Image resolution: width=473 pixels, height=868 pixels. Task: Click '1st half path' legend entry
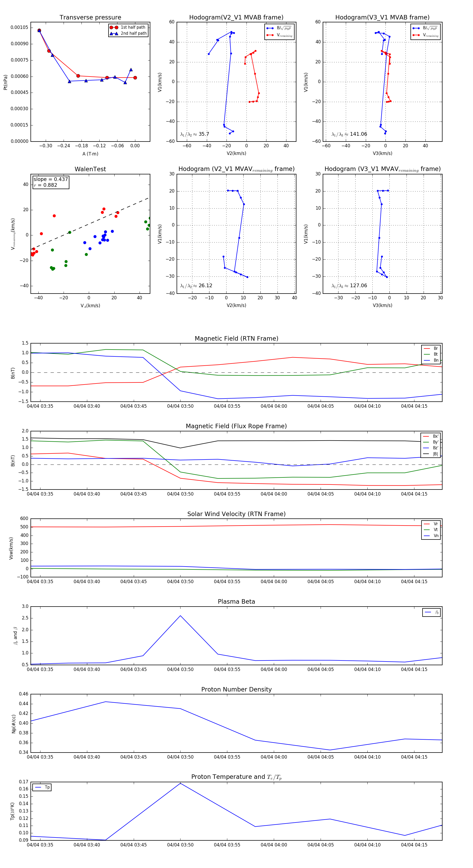(128, 27)
